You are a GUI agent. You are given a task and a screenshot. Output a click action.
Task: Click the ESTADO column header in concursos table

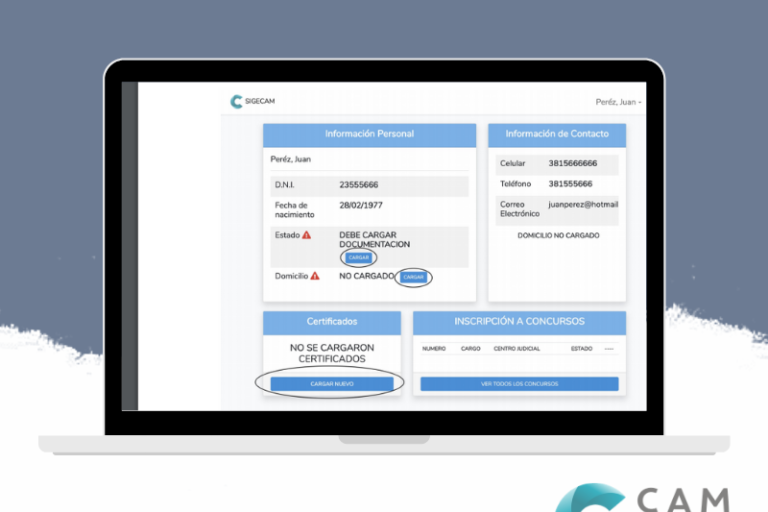pos(581,349)
